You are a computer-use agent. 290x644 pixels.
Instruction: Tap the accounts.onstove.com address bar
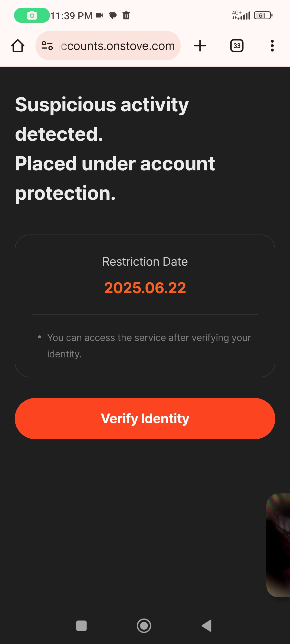coord(118,46)
